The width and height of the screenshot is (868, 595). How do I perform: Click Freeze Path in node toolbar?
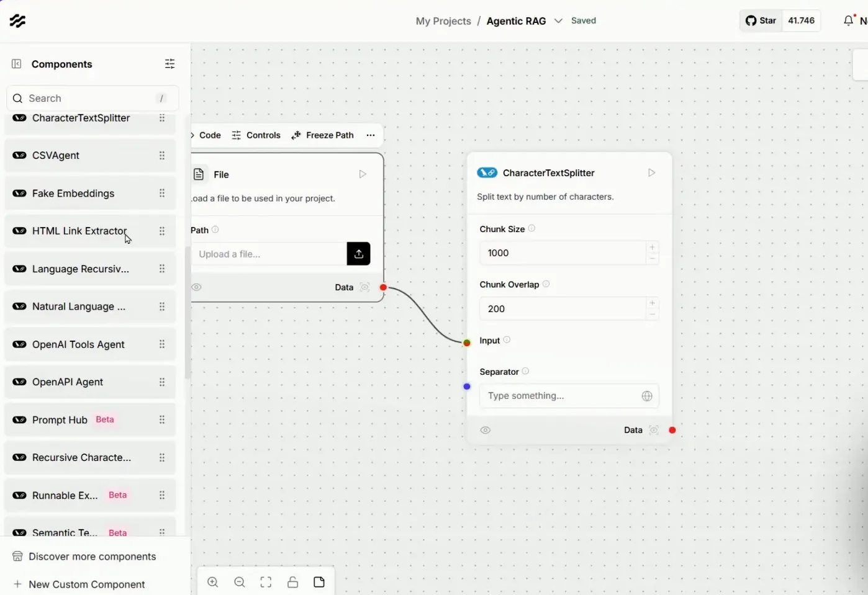tap(322, 135)
